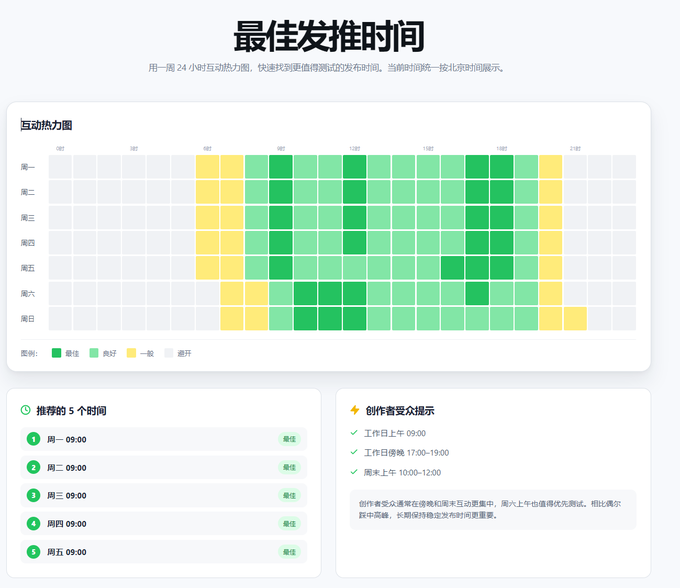Click the grey 避开 legend swatch

point(168,353)
